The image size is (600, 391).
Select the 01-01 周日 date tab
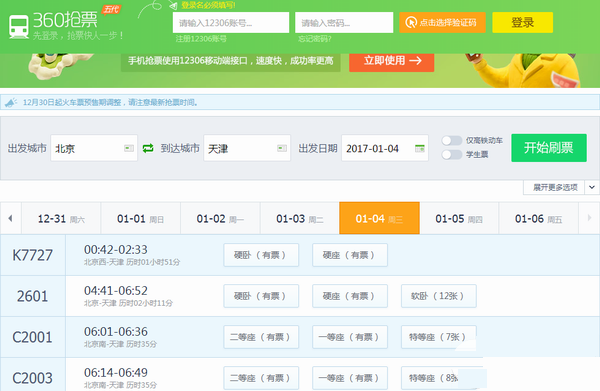tap(140, 218)
